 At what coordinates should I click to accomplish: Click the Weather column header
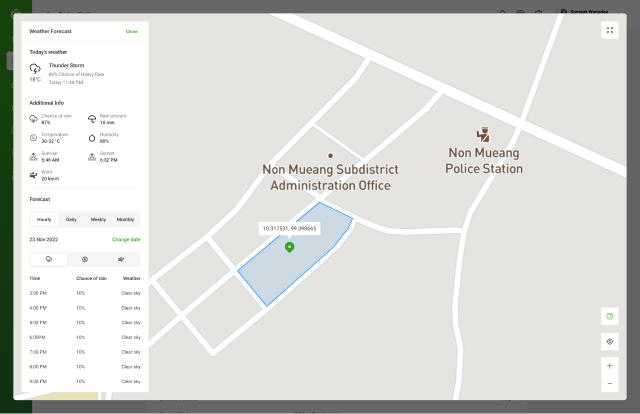tap(131, 278)
